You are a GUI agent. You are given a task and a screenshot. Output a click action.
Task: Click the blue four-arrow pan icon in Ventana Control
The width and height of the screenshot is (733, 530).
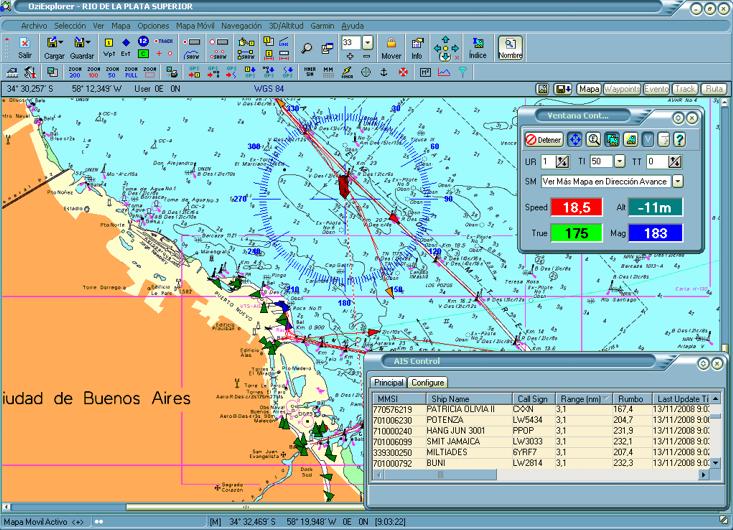575,139
